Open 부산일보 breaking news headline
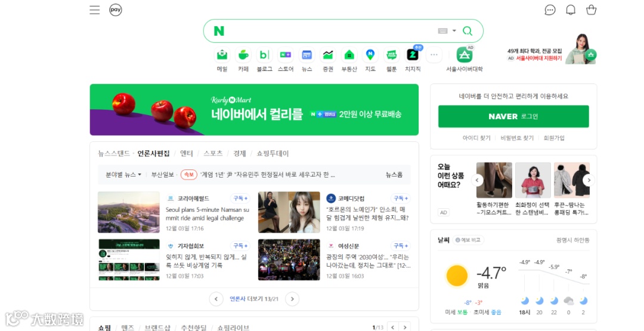644x331 pixels. tap(268, 175)
